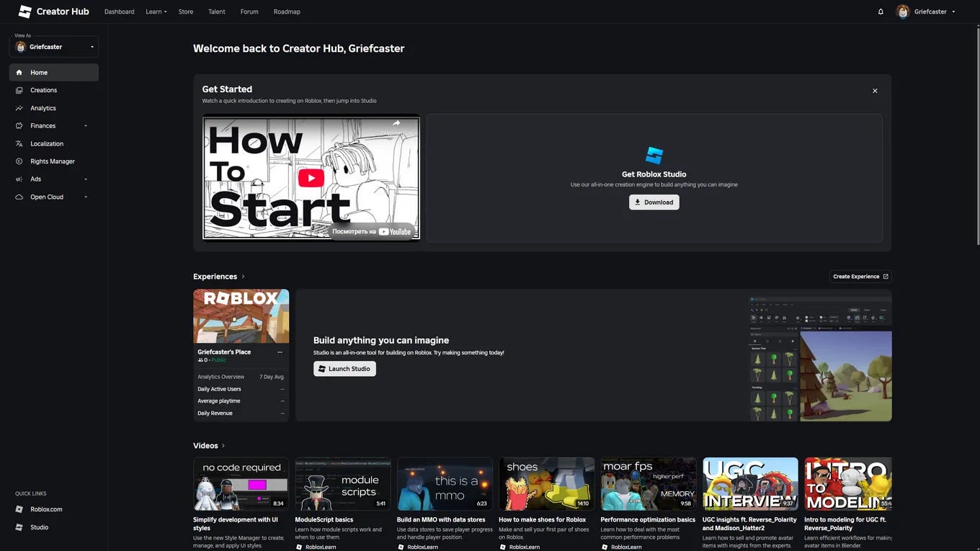Viewport: 980px width, 551px height.
Task: Open the Performance optimization basics video thumbnail
Action: coord(649,484)
